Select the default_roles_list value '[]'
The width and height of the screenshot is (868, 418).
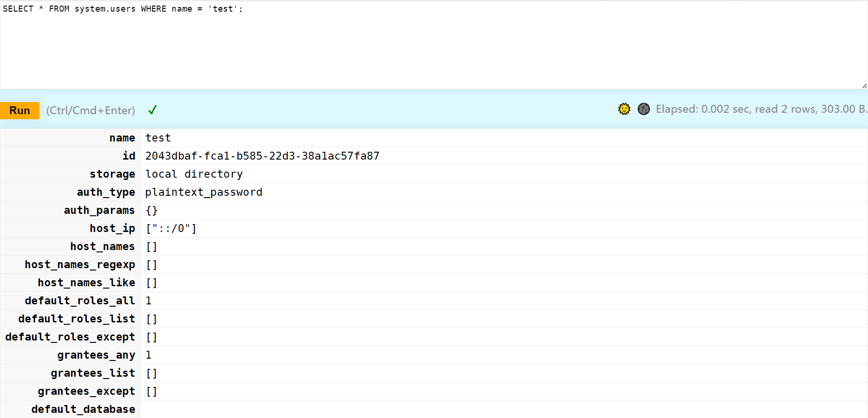152,319
